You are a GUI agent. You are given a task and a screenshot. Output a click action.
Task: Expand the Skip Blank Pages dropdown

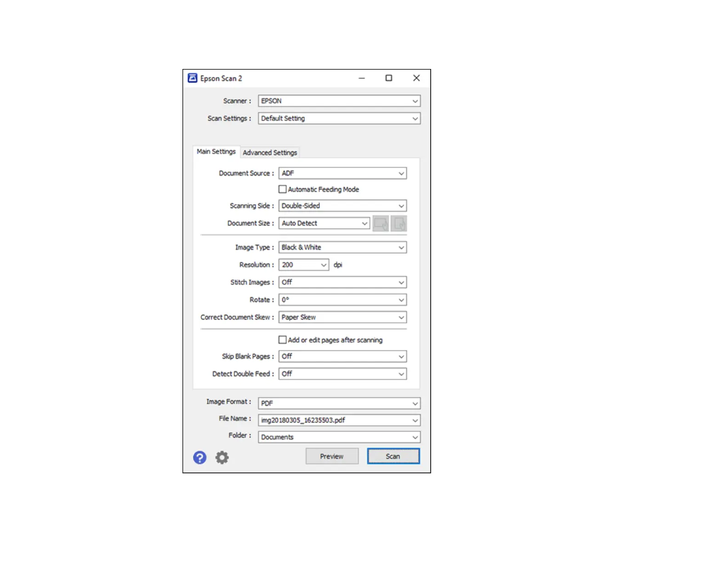342,356
